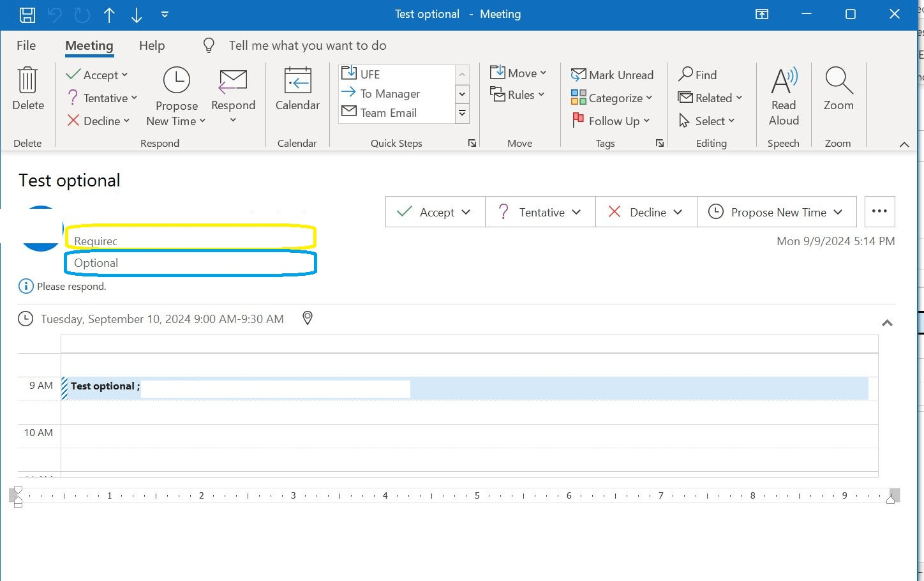Click 'Tell me what you want to do'

[308, 45]
